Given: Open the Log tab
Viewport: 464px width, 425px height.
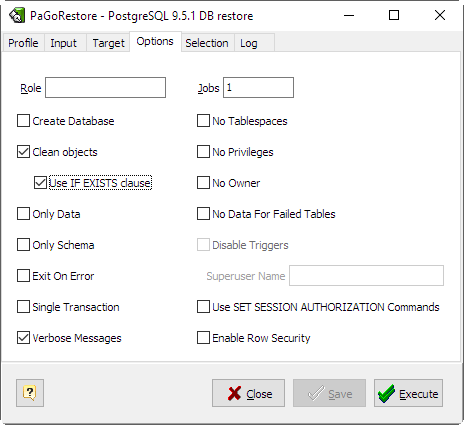Looking at the screenshot, I should (x=249, y=43).
